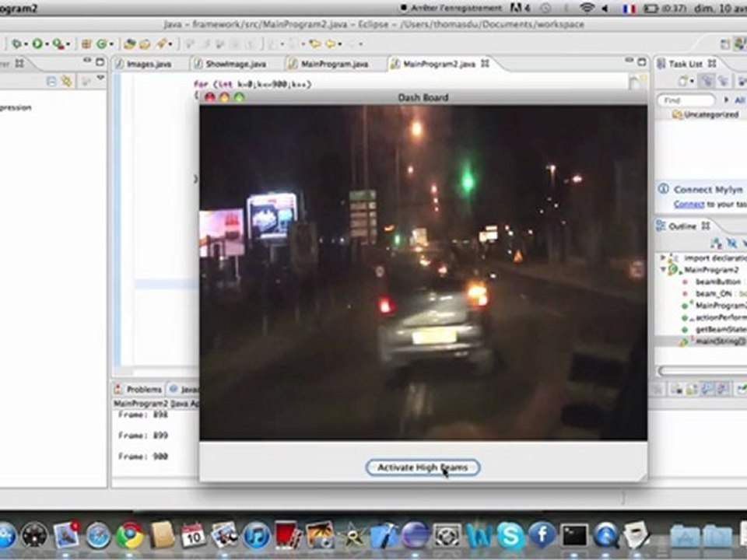The width and height of the screenshot is (747, 560).
Task: Click the green New Java Class icon
Action: 101,44
